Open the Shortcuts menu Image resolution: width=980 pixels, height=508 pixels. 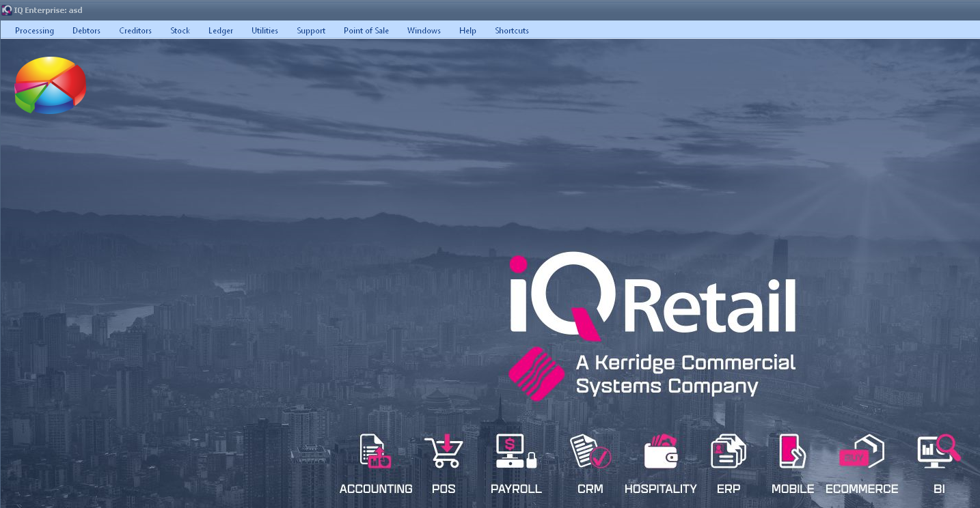(x=512, y=30)
